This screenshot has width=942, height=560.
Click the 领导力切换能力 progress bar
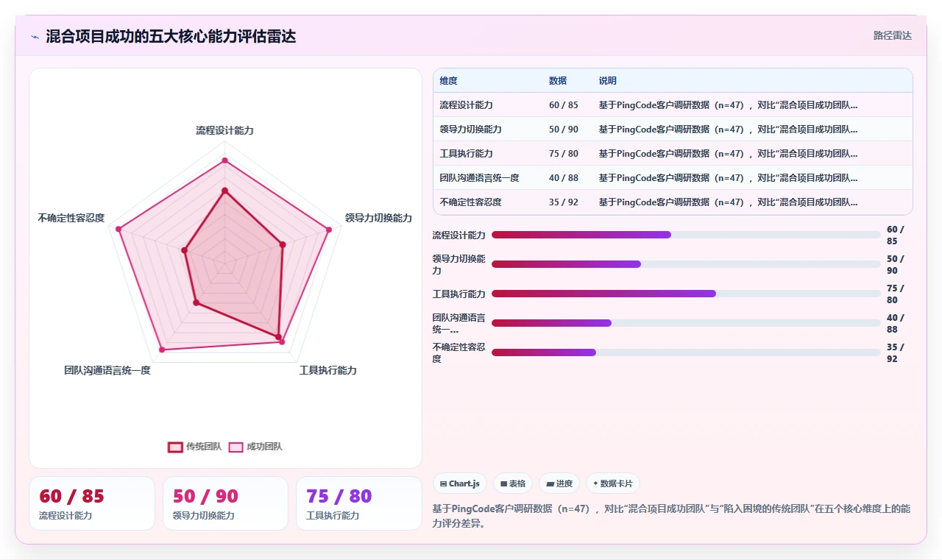click(x=686, y=264)
